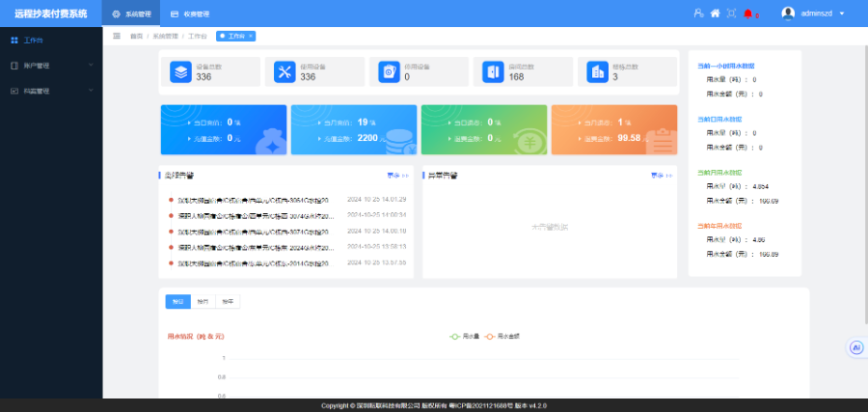868x412 pixels.
Task: Close the 工作台 tab with its x
Action: (x=251, y=36)
